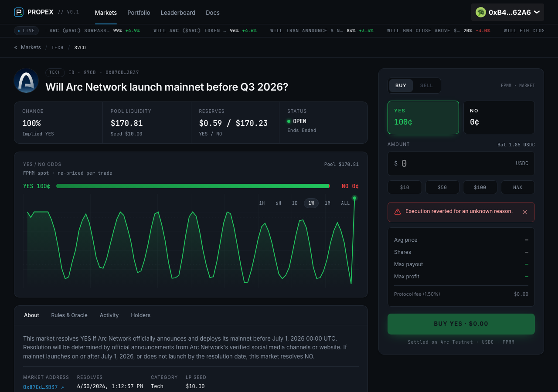Click the BUY YES · $0.00 button

461,324
